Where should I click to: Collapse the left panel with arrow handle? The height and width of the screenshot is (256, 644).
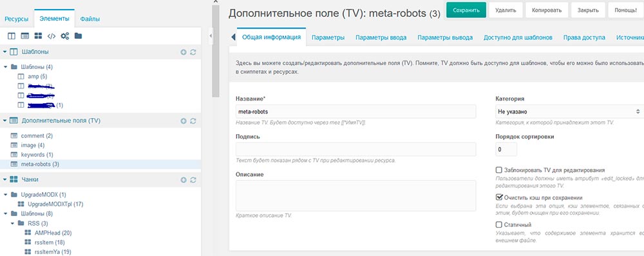211,36
